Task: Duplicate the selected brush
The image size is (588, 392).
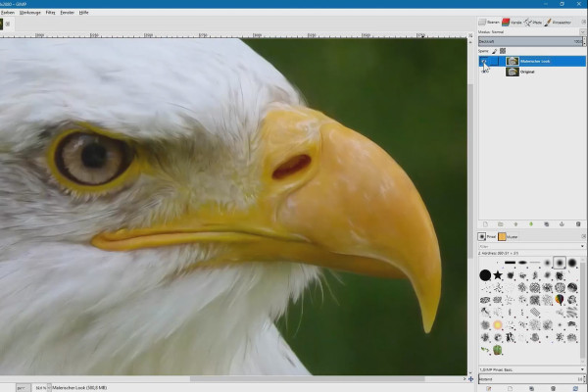Action: tap(531, 389)
